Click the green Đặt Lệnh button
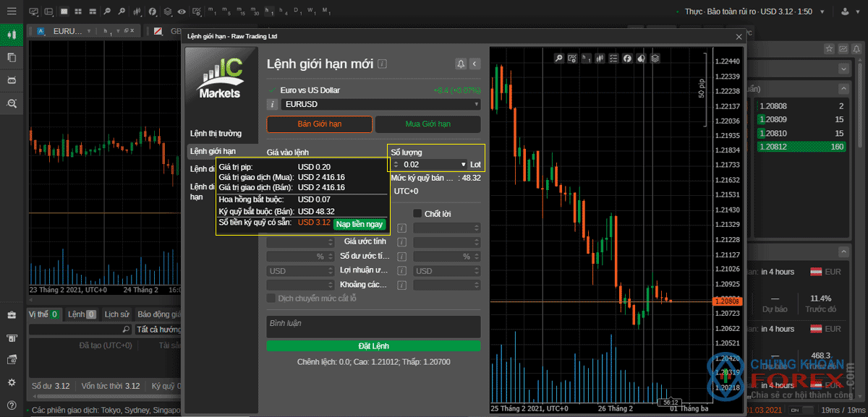 [x=373, y=346]
